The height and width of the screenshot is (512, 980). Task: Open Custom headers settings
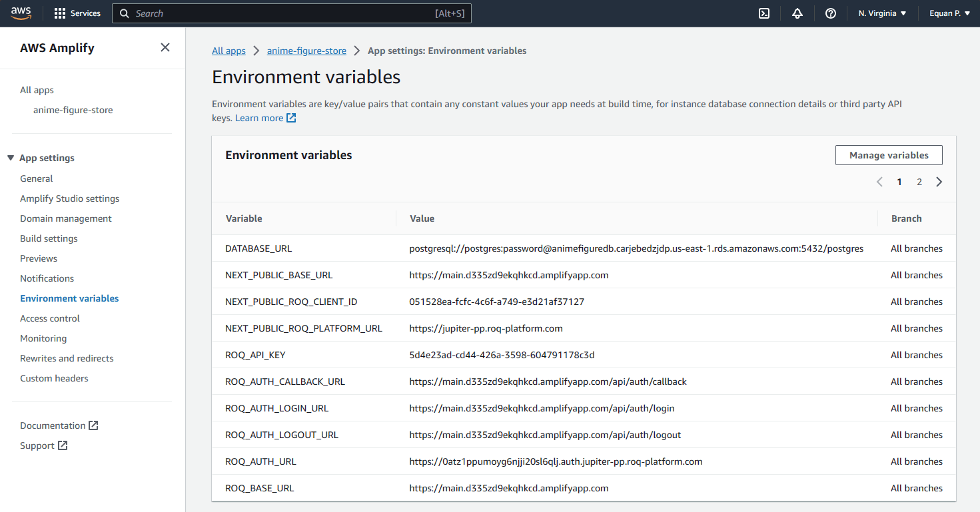(54, 378)
